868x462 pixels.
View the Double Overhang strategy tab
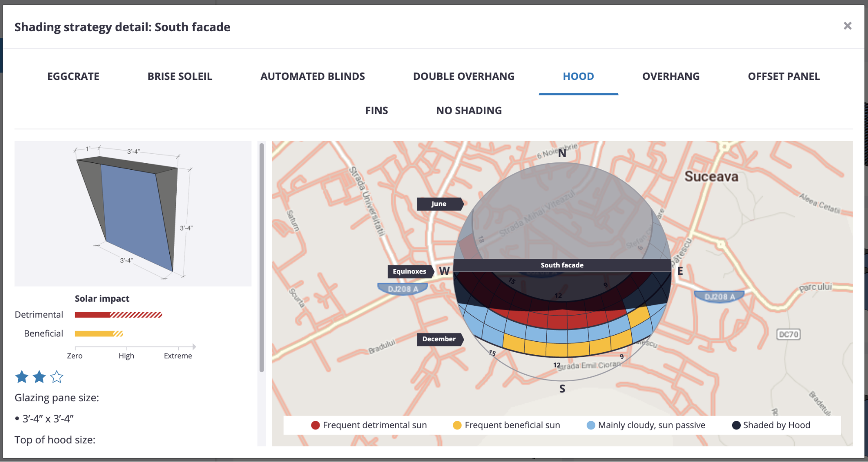coord(464,76)
